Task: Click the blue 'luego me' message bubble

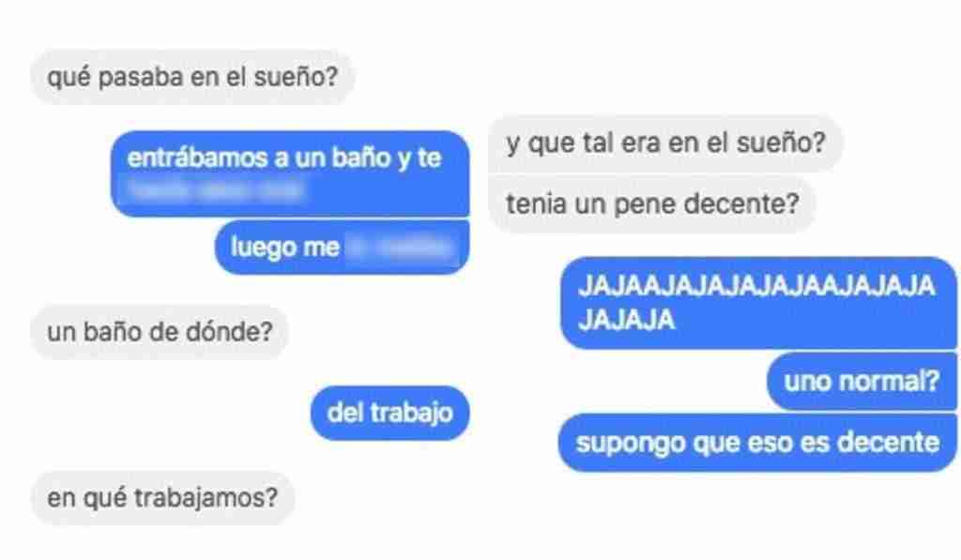Action: (342, 247)
